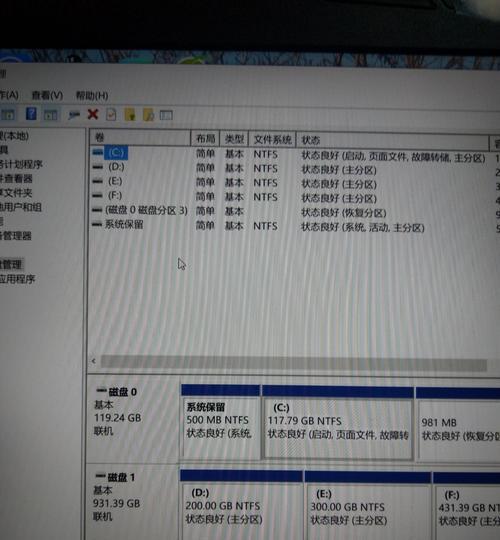
Task: Click the horizontal scrollbar left arrow
Action: coord(94,361)
